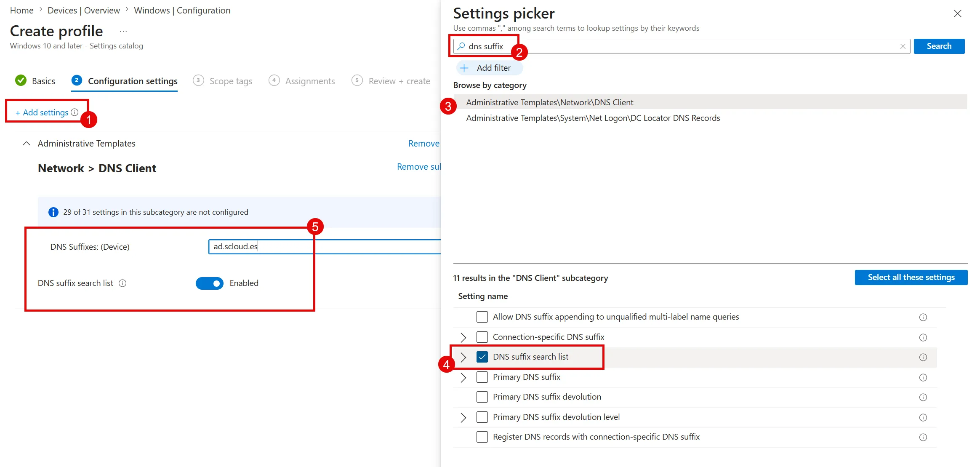
Task: View info for Primary DNS suffix devolution level
Action: [923, 417]
